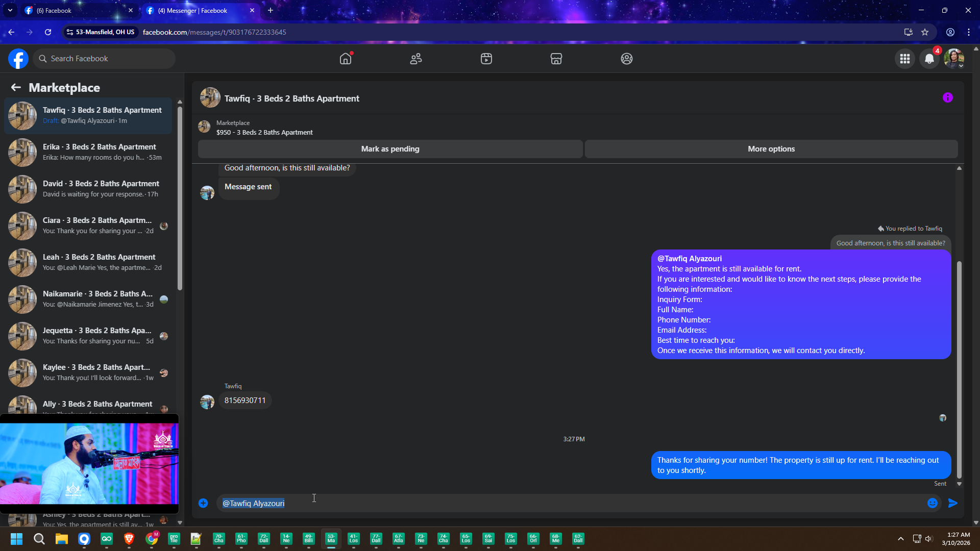Click the Mark as pending button
The image size is (980, 551).
tap(390, 149)
